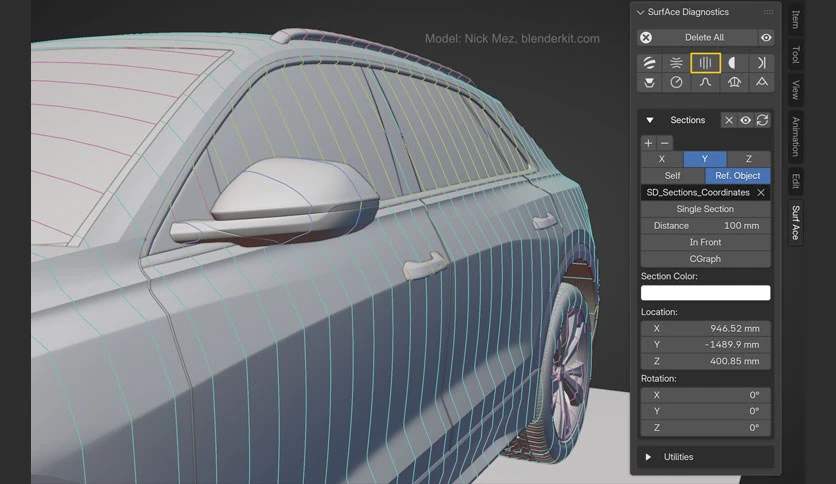Image resolution: width=836 pixels, height=484 pixels.
Task: Open the View sidebar tab
Action: coord(795,90)
